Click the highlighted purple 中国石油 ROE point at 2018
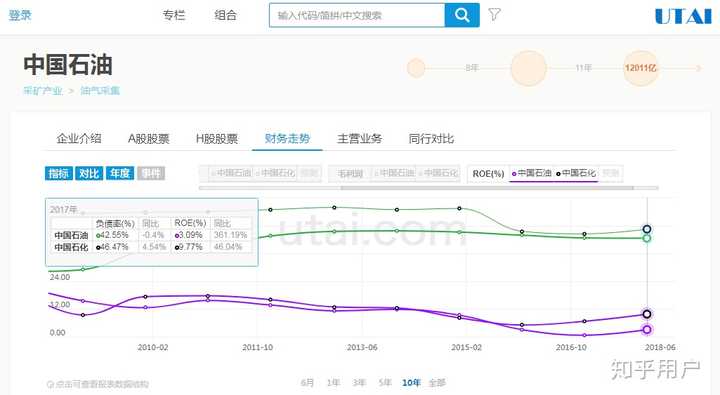 (647, 329)
